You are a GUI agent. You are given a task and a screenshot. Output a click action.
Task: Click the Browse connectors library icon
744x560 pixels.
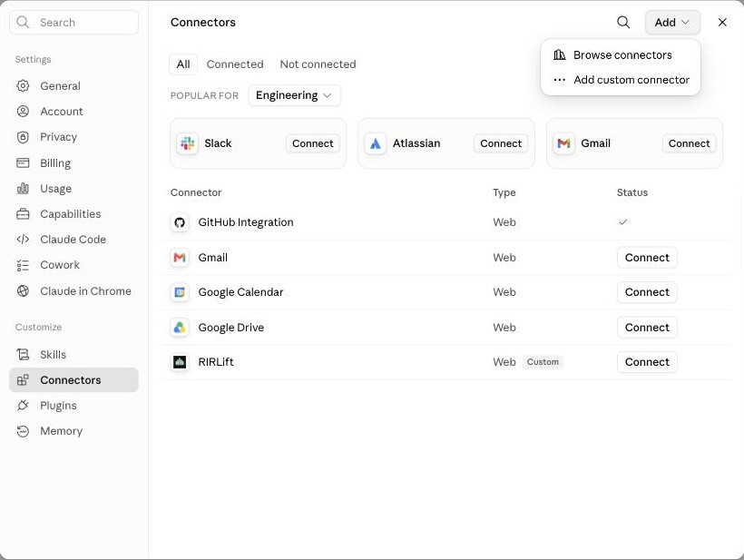coord(560,55)
